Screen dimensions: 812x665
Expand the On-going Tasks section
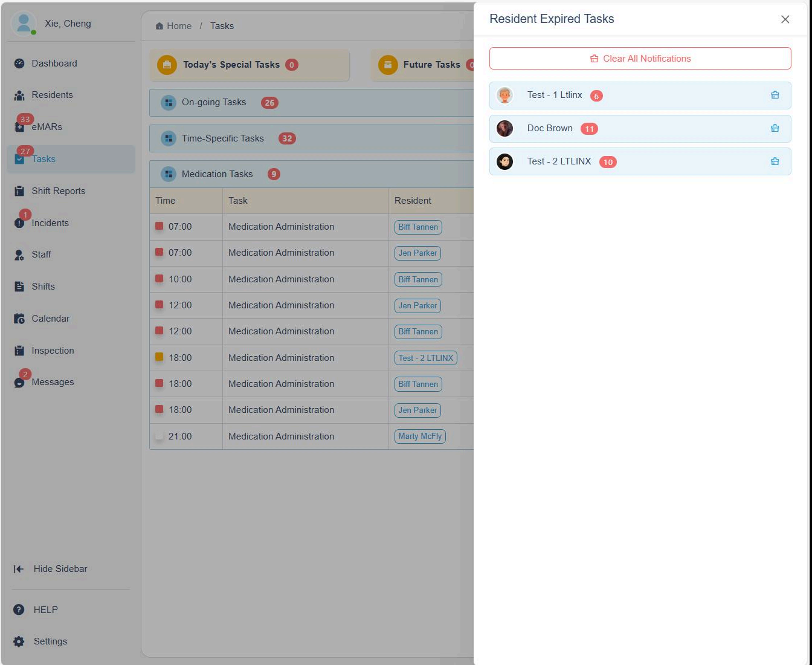pos(214,103)
